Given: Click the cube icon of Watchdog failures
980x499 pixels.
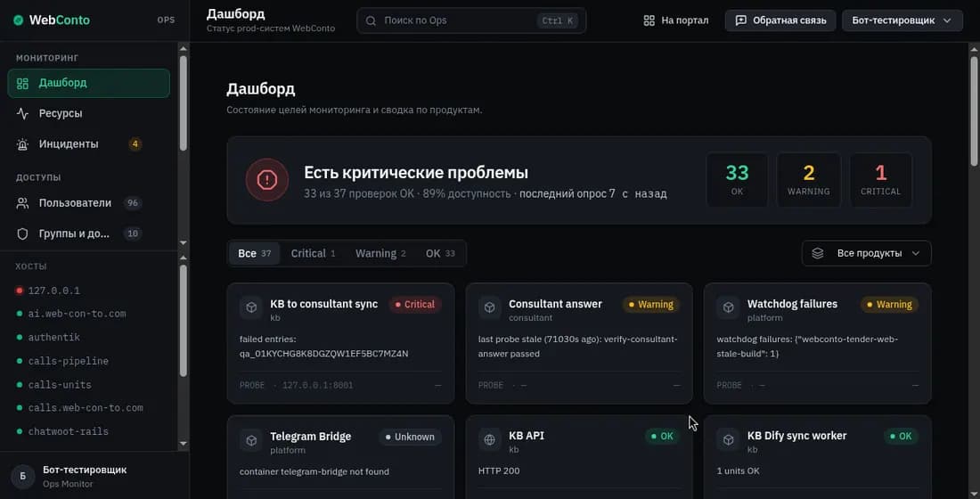Looking at the screenshot, I should [728, 307].
